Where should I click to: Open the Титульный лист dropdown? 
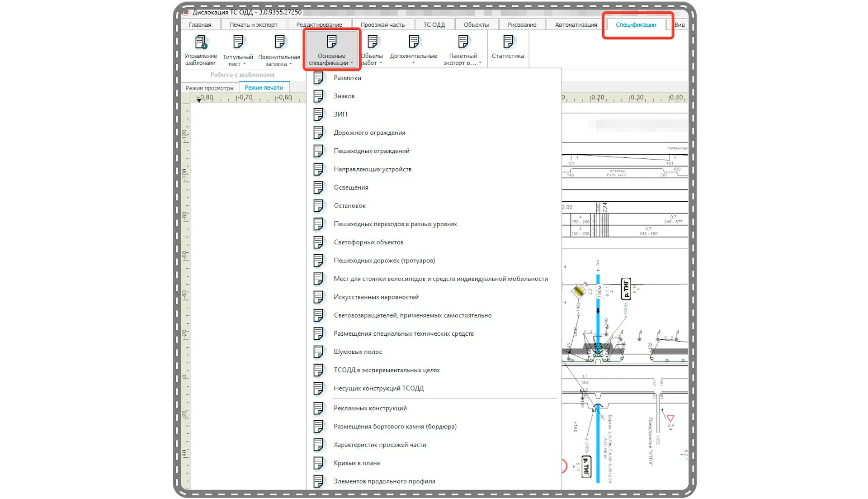point(238,51)
